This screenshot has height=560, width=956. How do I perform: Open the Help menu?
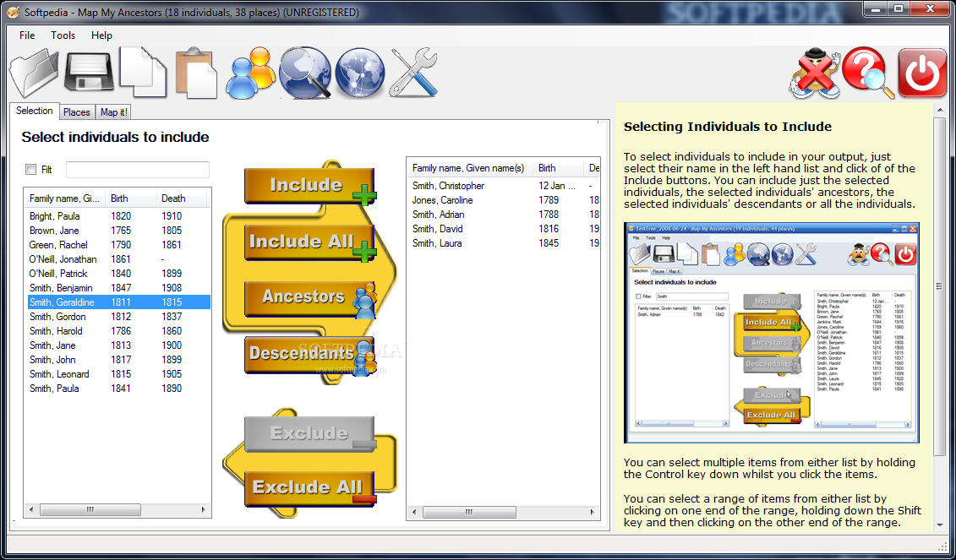[101, 35]
